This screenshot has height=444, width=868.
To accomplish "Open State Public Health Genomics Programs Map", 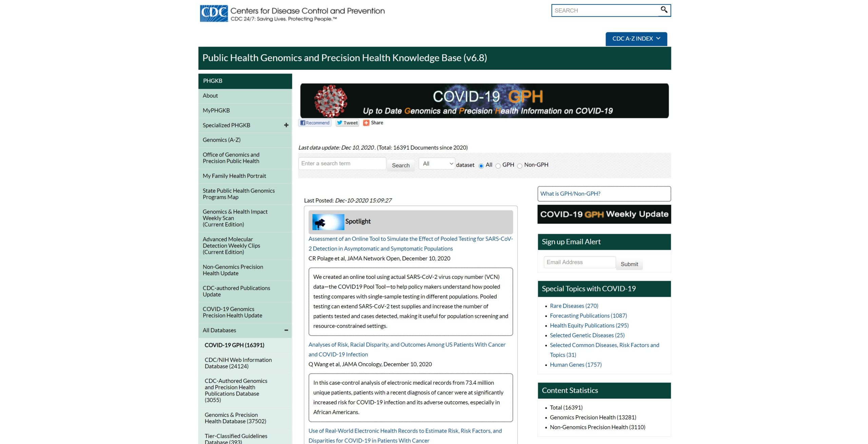I will (245, 194).
